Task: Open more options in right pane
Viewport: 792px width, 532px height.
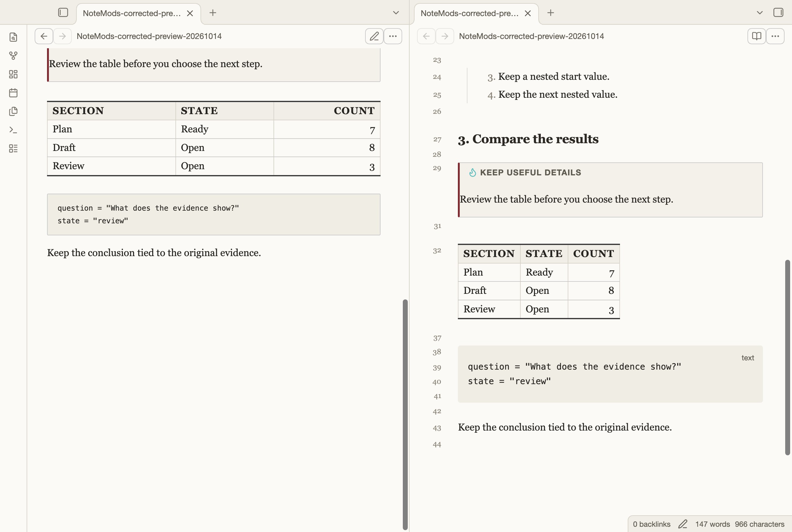Action: tap(775, 36)
